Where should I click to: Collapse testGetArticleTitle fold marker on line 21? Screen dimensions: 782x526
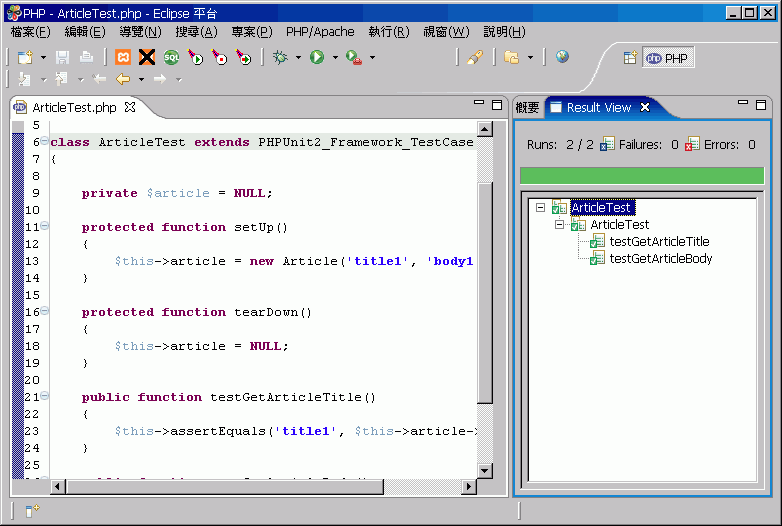[x=44, y=396]
